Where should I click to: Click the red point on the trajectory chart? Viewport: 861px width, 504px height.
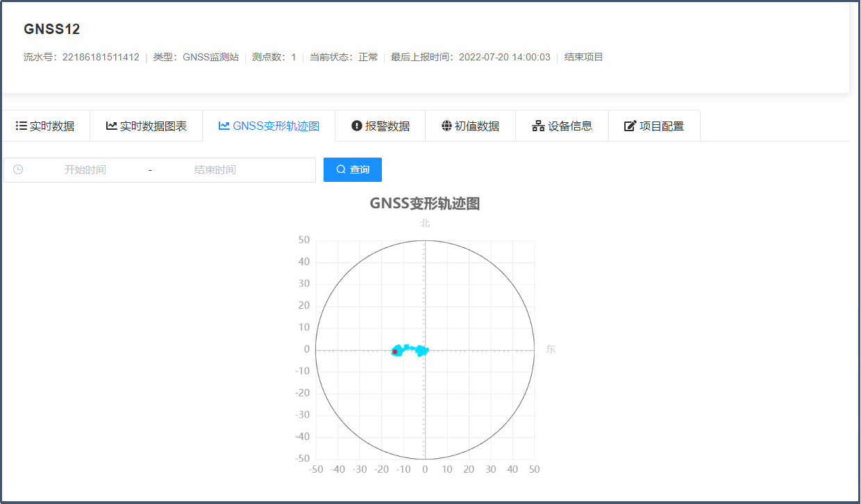click(x=395, y=352)
